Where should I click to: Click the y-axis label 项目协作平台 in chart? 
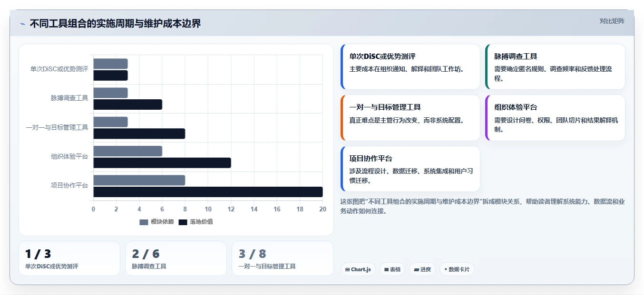point(69,185)
